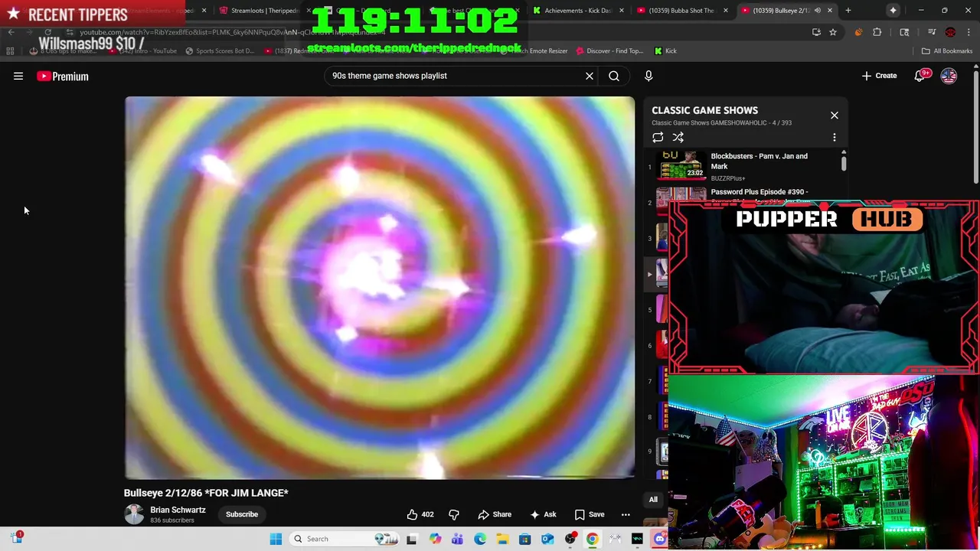Open Brian Schwartz channel avatar
The height and width of the screenshot is (551, 980).
click(x=134, y=514)
